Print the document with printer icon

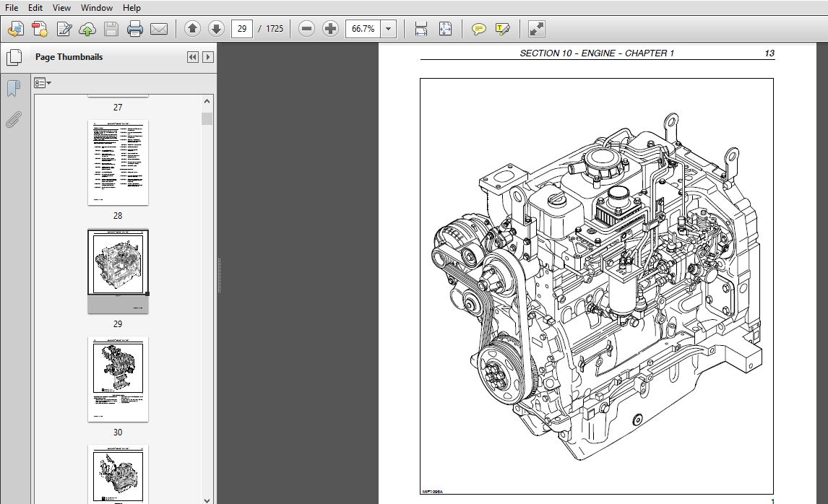point(134,28)
